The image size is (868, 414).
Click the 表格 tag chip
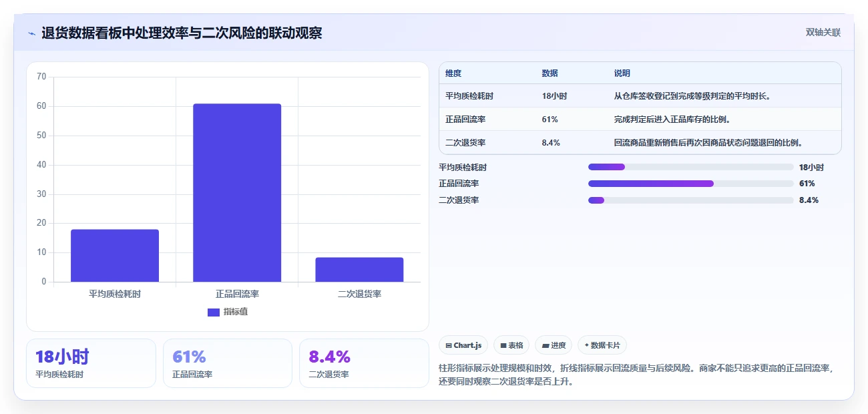(x=511, y=345)
